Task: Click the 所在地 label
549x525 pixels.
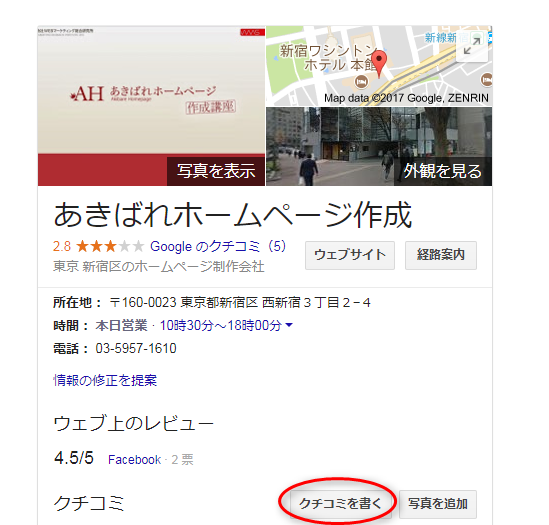Action: pyautogui.click(x=77, y=302)
